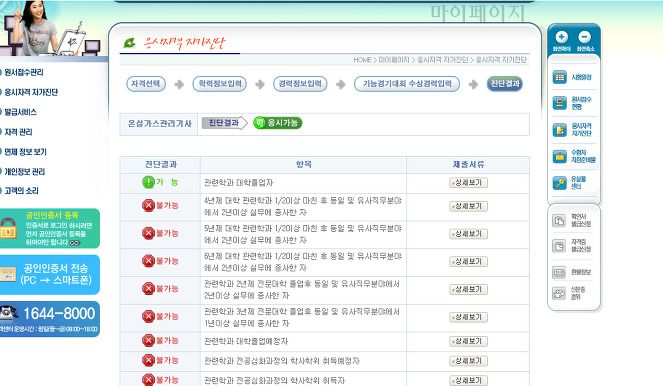Screen dimensions: 663x386
Task: Open 발급서비스 in left menu
Action: click(x=20, y=112)
